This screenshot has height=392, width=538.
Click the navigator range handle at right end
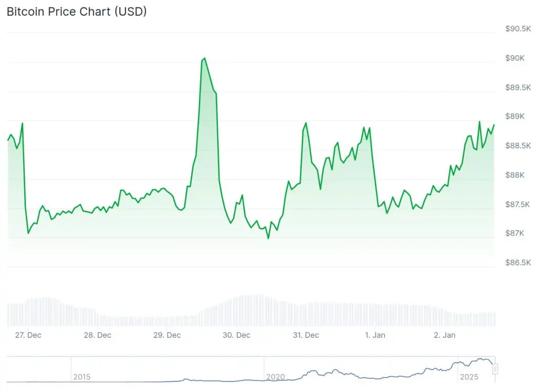494,369
